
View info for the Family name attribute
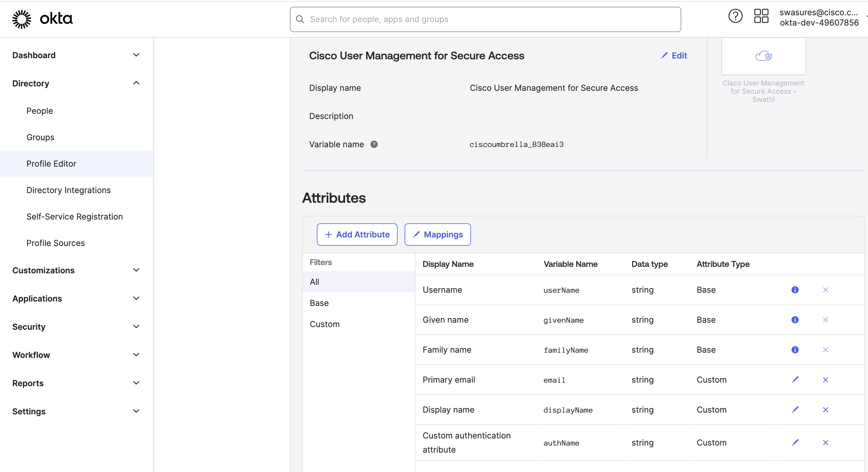pos(795,350)
